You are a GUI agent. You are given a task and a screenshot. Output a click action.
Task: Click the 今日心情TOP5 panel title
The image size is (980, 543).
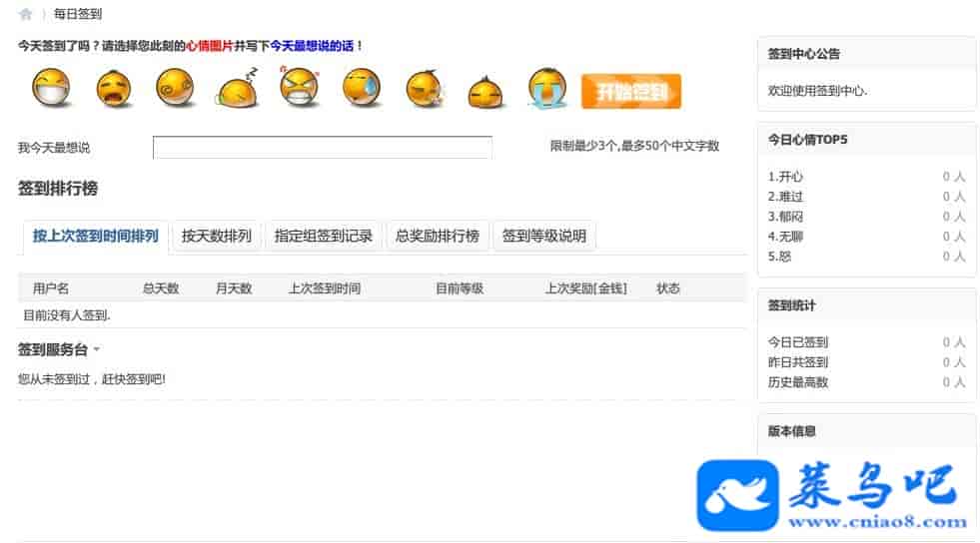(807, 140)
